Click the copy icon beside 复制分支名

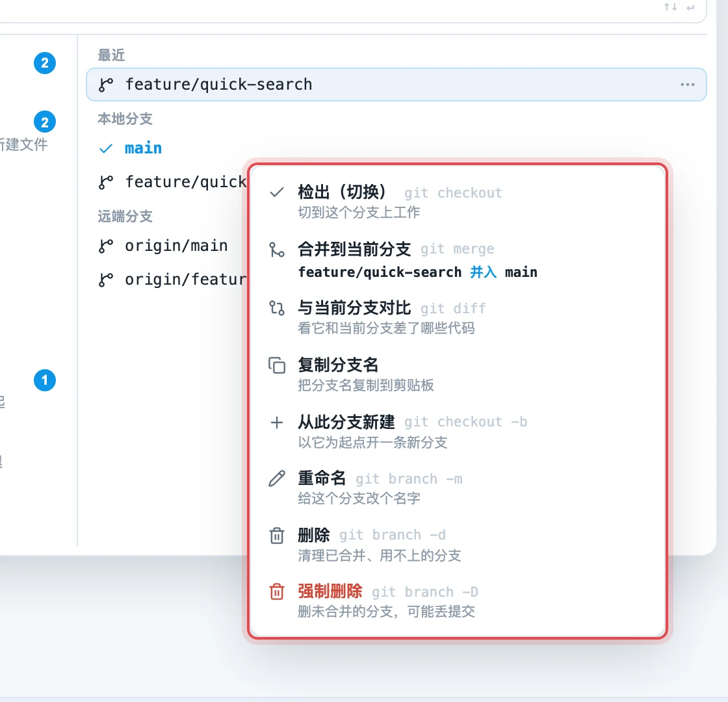click(x=277, y=365)
